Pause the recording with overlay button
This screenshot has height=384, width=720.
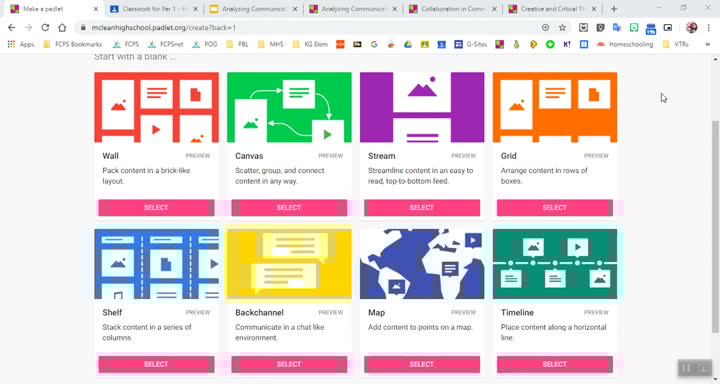click(686, 368)
